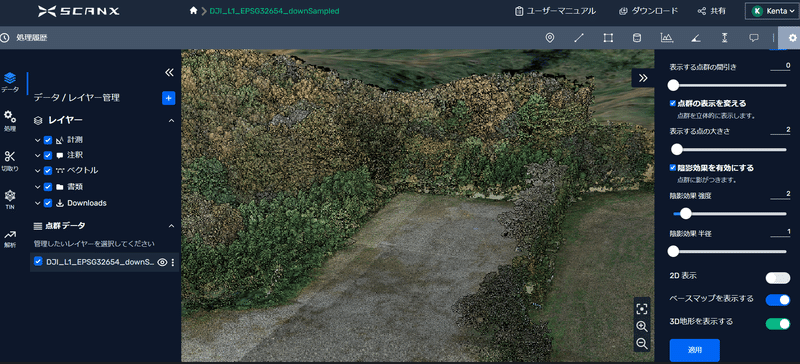Click the 共有 share button
The image size is (800, 364).
[x=712, y=11]
